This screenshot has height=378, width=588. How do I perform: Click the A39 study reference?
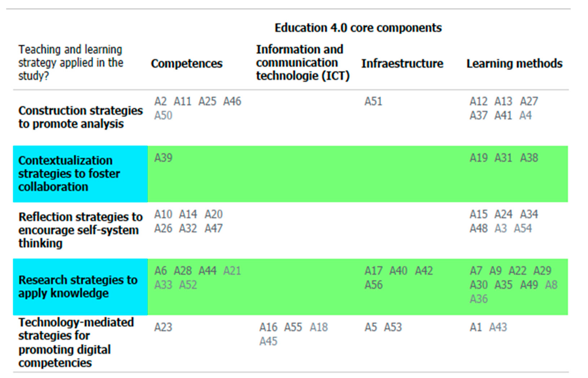(x=163, y=158)
